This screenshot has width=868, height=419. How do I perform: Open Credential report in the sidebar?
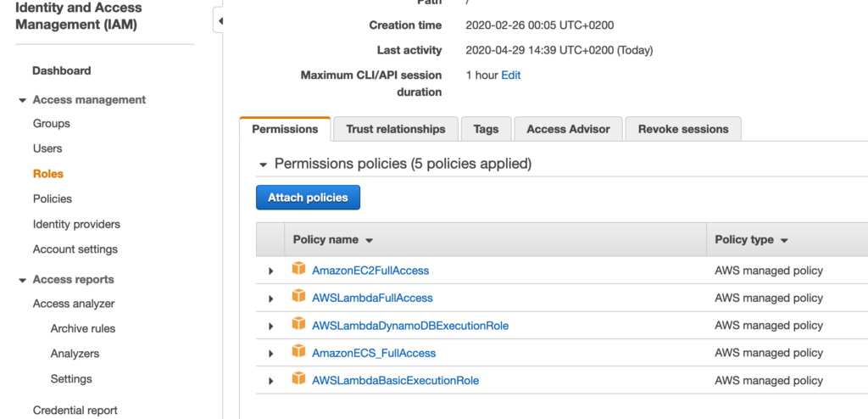pyautogui.click(x=75, y=411)
